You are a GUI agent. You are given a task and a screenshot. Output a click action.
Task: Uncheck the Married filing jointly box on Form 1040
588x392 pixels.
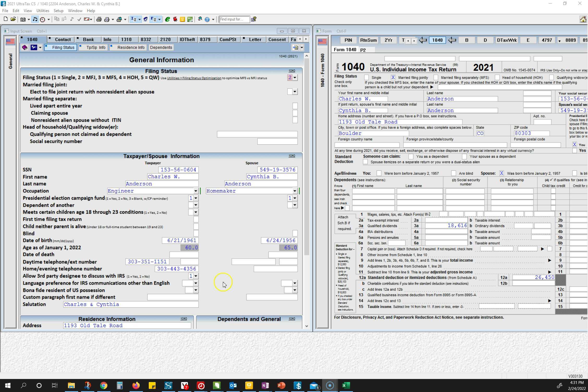[393, 77]
